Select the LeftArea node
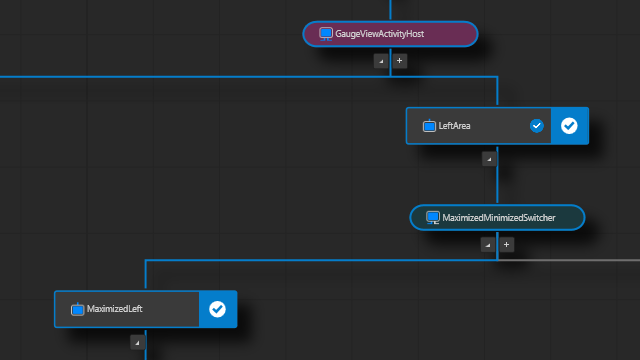 tap(497, 126)
